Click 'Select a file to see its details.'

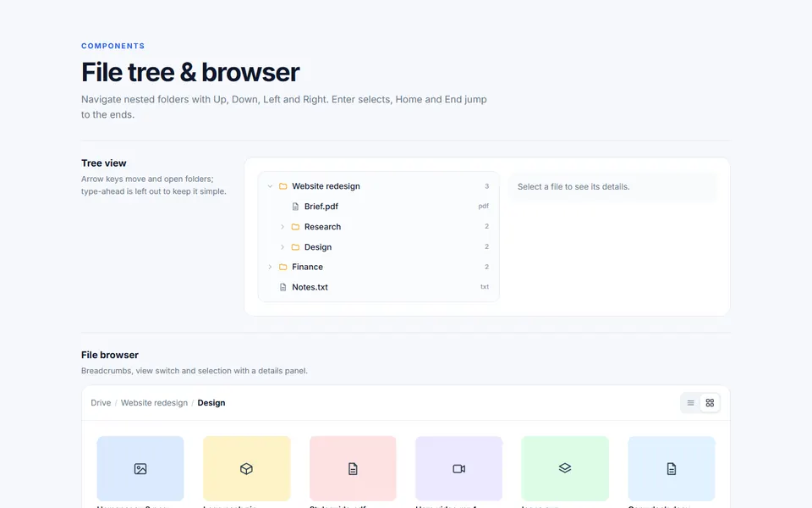click(x=573, y=186)
